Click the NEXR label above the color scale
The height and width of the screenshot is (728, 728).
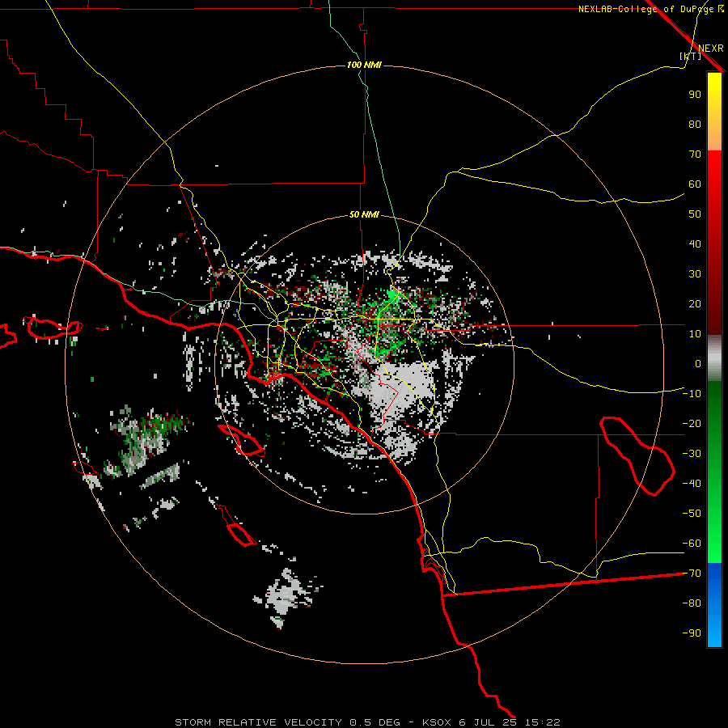click(711, 49)
